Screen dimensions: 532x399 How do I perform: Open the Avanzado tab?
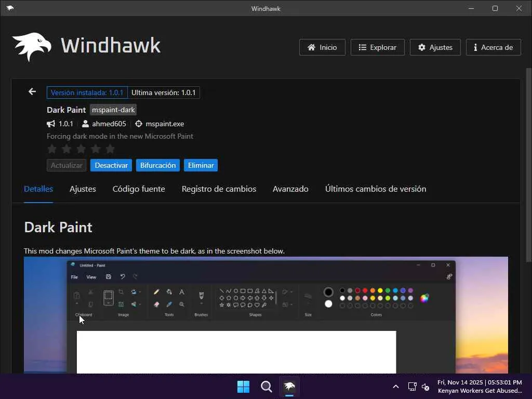pos(290,189)
